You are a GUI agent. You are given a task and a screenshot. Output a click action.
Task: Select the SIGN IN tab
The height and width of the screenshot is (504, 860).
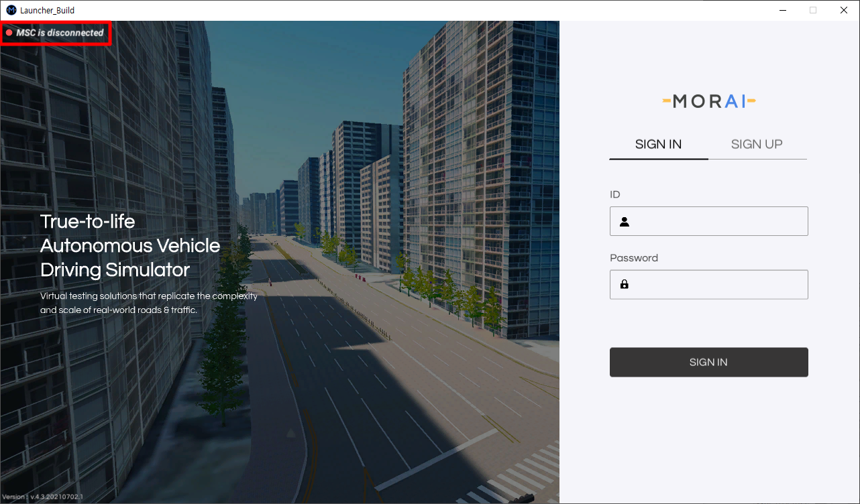pos(658,143)
